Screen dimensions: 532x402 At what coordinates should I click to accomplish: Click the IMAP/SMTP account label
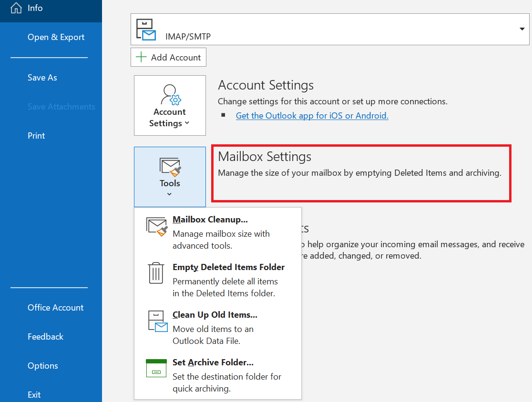[x=188, y=36]
